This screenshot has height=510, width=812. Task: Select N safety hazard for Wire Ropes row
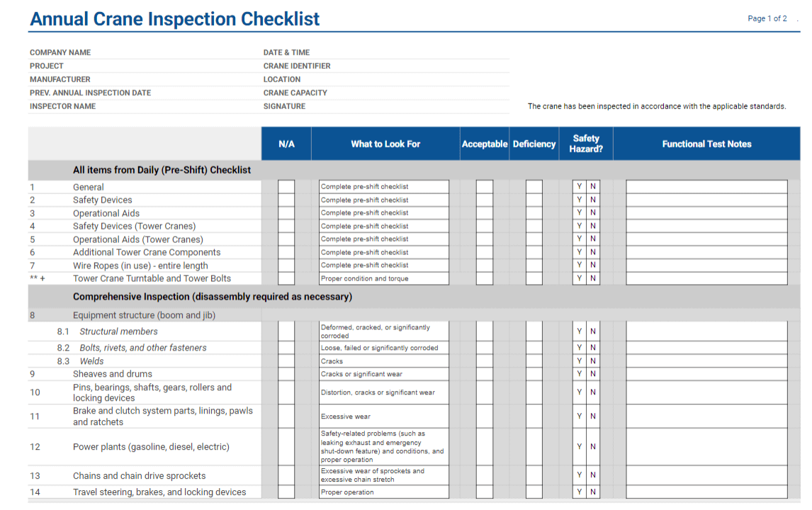coord(593,265)
